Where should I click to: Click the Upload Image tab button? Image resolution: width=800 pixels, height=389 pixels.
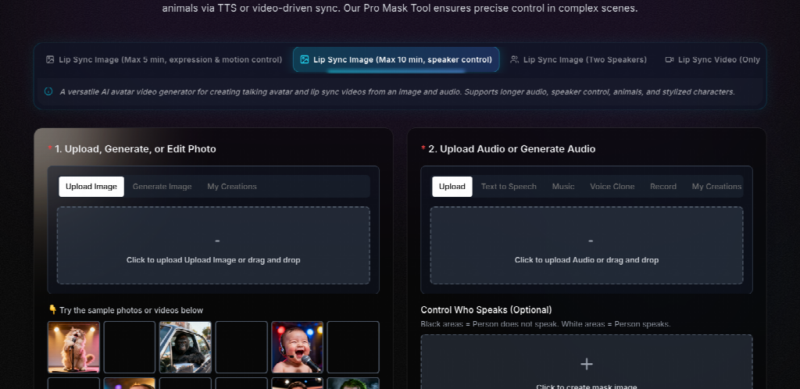tap(91, 187)
